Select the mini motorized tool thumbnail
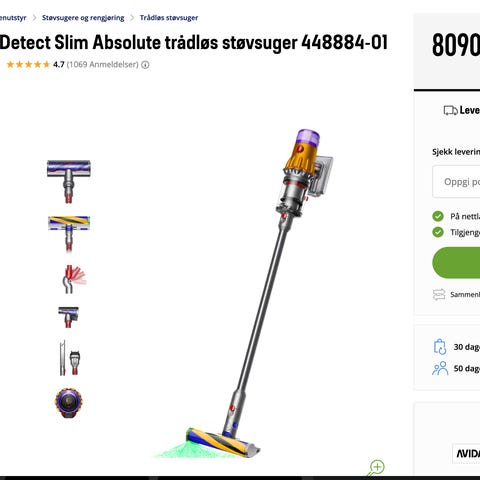 69,317
